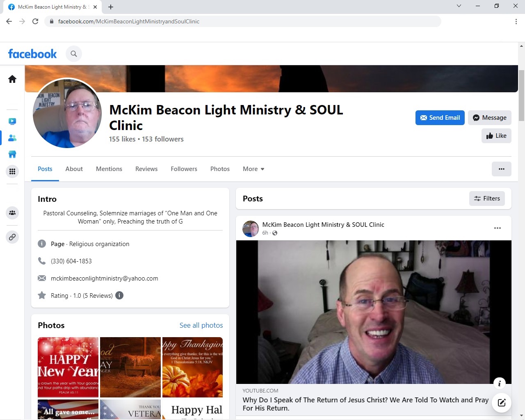Image resolution: width=525 pixels, height=420 pixels.
Task: Open the 'All gave some' photo
Action: [x=68, y=409]
